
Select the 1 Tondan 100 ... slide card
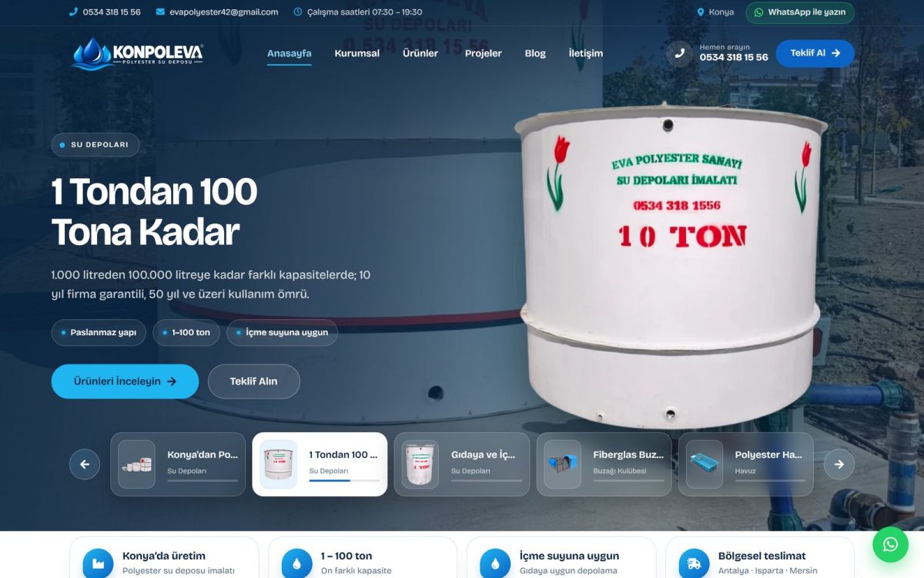[x=320, y=464]
